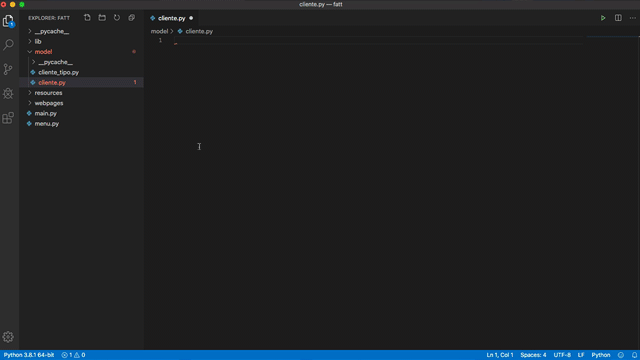Click the unsaved dot on cliente.py tab
Screen dimensions: 640x360
(191, 18)
